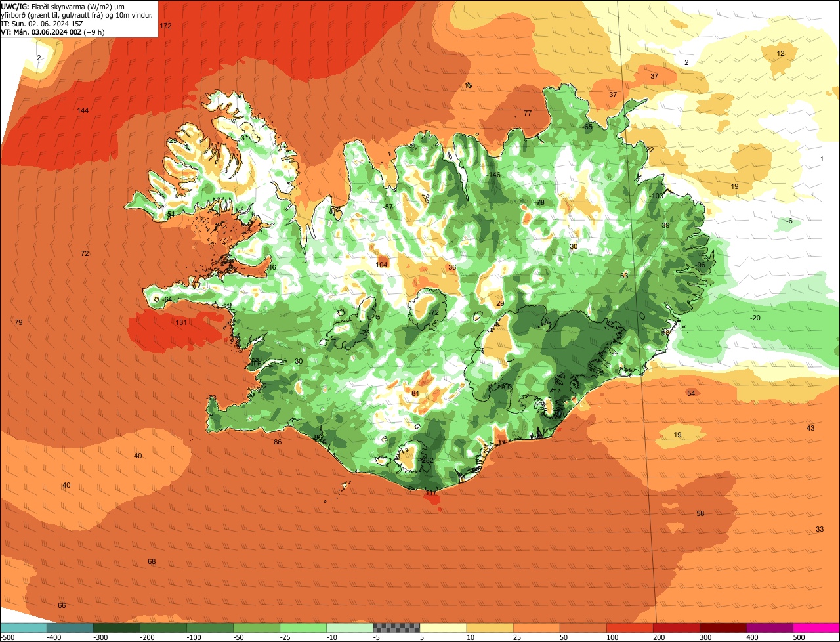Click the map value 104 over central Iceland
Image resolution: width=840 pixels, height=642 pixels.
pos(382,265)
